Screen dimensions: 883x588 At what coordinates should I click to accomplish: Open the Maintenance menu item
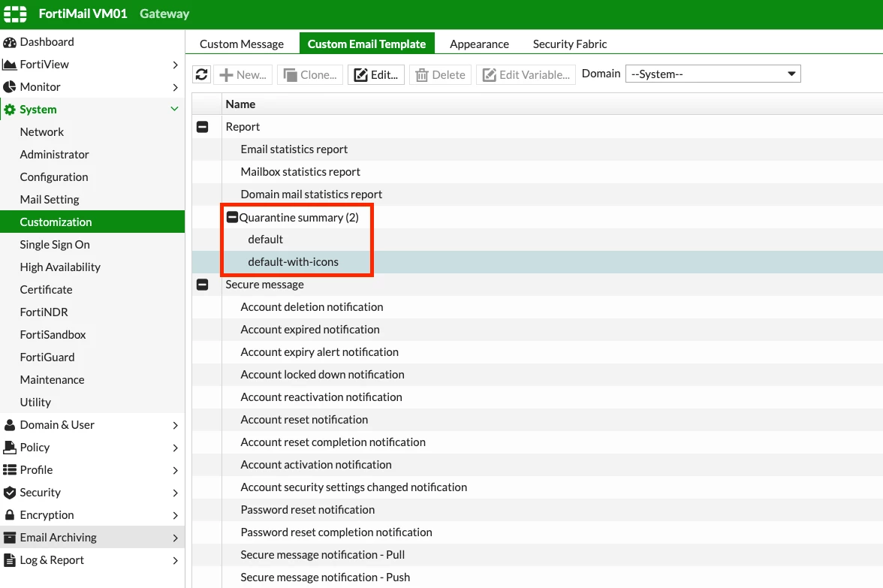tap(92, 380)
